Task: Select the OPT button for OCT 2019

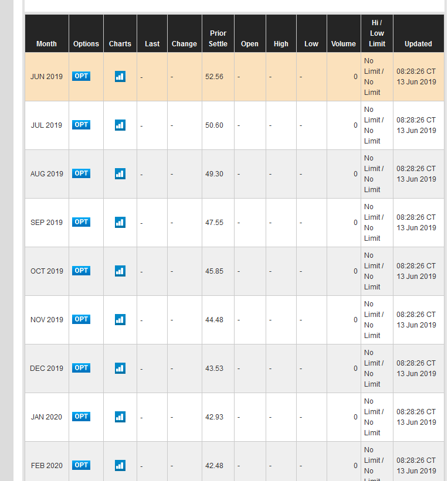Action: [x=81, y=271]
